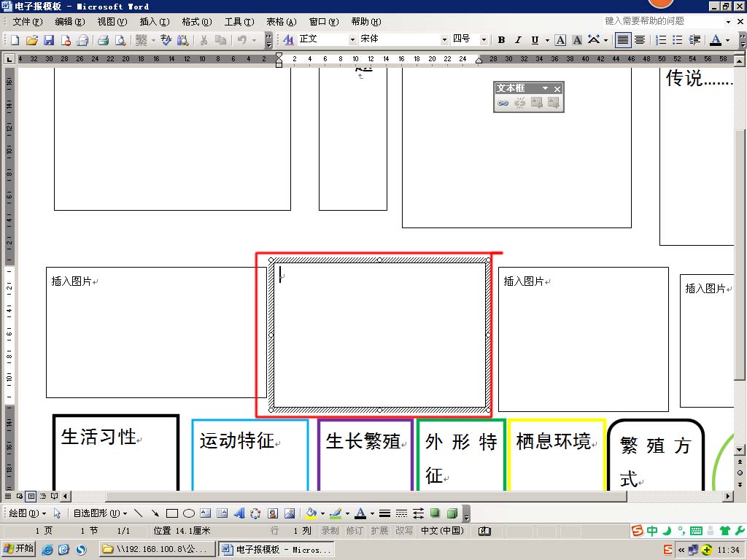Expand the style dropdown showing 正文
Viewport: 747px width, 560px height.
point(352,40)
